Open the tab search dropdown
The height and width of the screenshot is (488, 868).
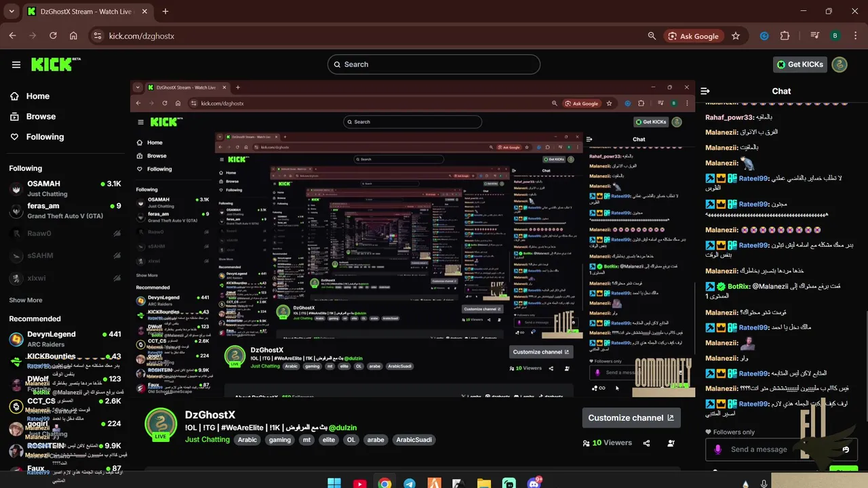click(10, 12)
